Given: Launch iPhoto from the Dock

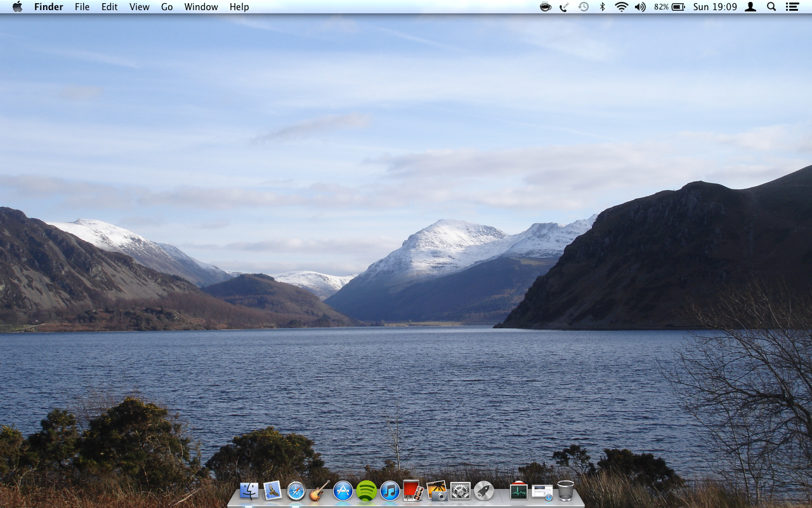Looking at the screenshot, I should 436,491.
